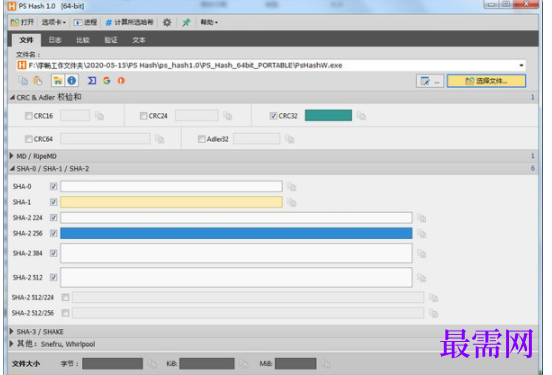Copy the SHA-2 512/224 hash icon

click(434, 298)
